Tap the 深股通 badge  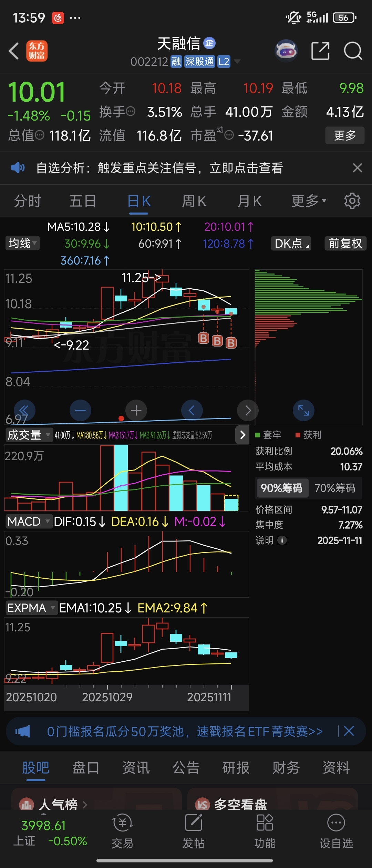click(199, 62)
